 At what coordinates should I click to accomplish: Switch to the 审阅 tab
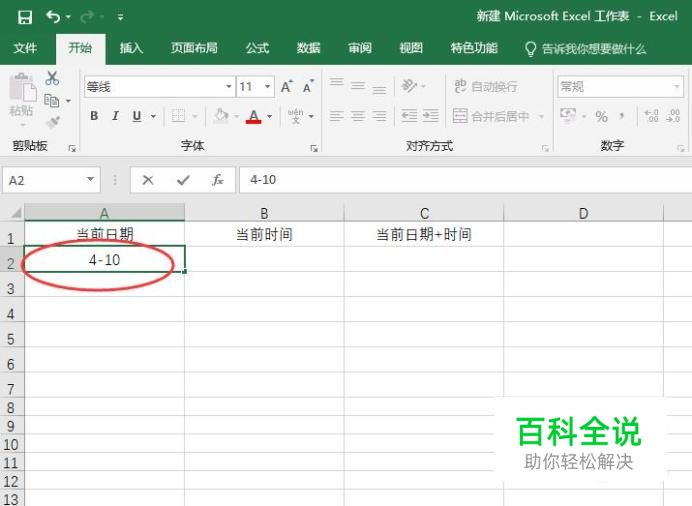(360, 48)
